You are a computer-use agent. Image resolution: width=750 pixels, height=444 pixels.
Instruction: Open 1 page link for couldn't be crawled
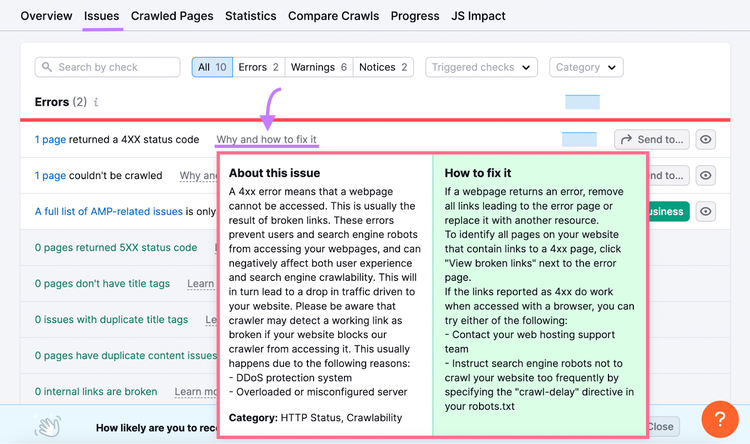point(50,176)
